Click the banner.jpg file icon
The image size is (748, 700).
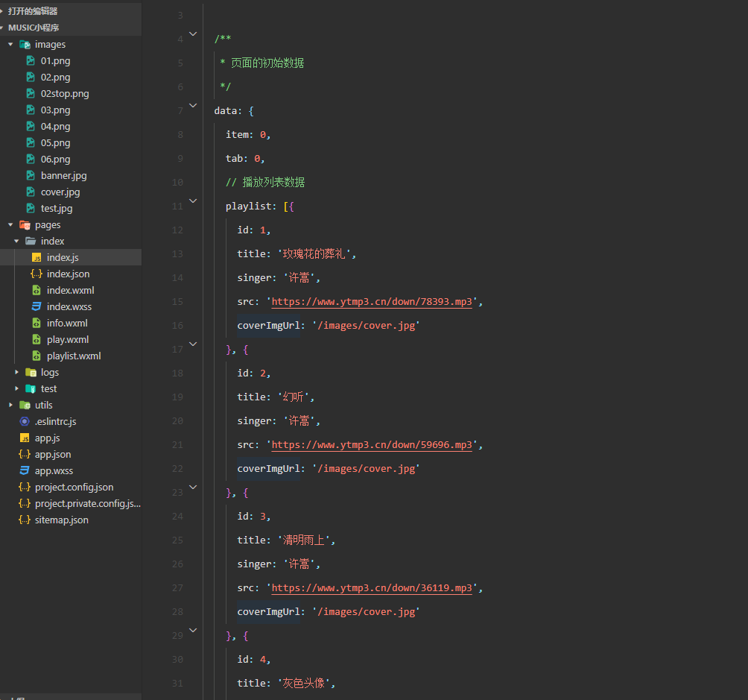click(31, 175)
